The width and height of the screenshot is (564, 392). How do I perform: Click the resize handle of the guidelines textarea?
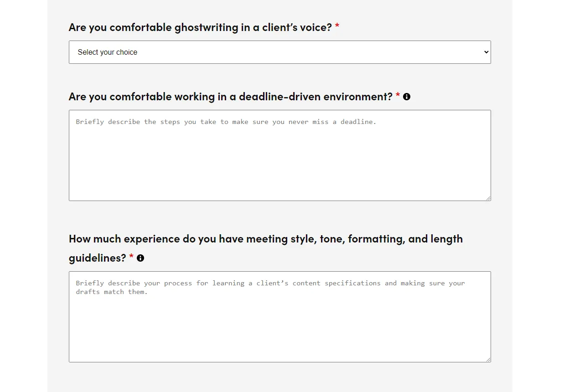point(488,359)
